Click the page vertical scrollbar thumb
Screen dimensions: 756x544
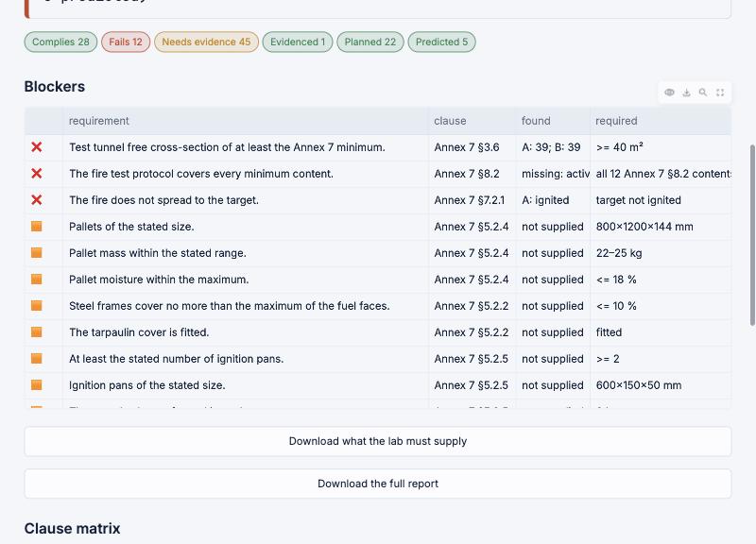pyautogui.click(x=752, y=235)
